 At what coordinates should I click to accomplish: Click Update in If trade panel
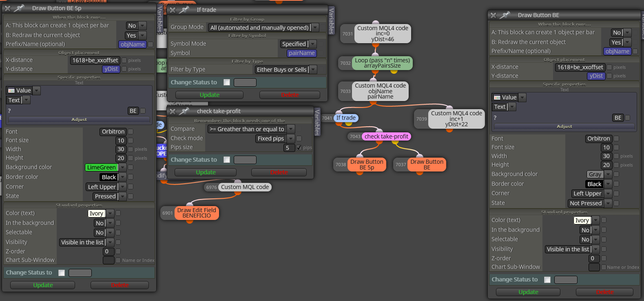coord(210,95)
